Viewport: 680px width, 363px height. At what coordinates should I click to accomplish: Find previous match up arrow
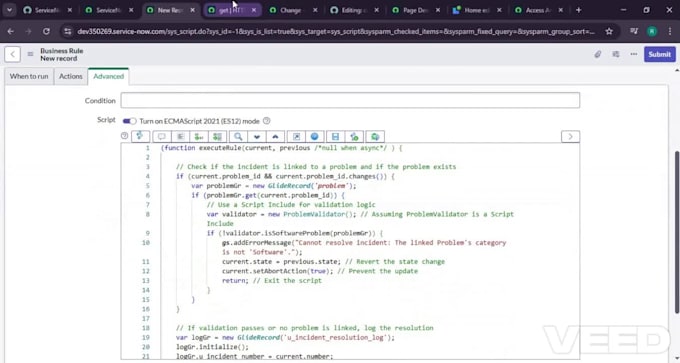[x=275, y=137]
